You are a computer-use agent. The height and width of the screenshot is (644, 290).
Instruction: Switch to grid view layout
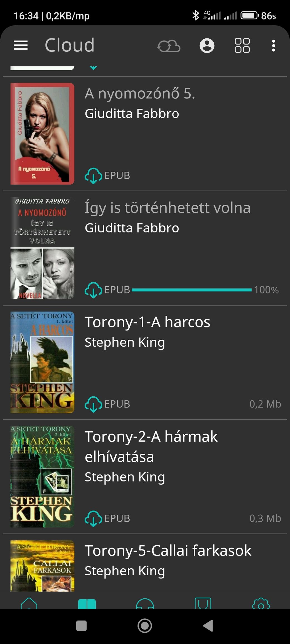[x=242, y=45]
